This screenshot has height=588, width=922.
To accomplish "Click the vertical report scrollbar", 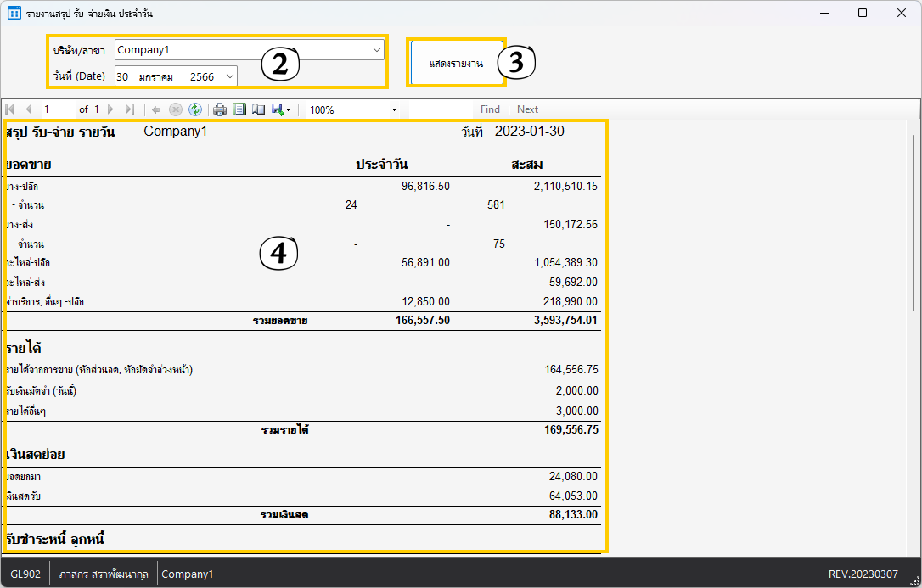I will tap(915, 222).
